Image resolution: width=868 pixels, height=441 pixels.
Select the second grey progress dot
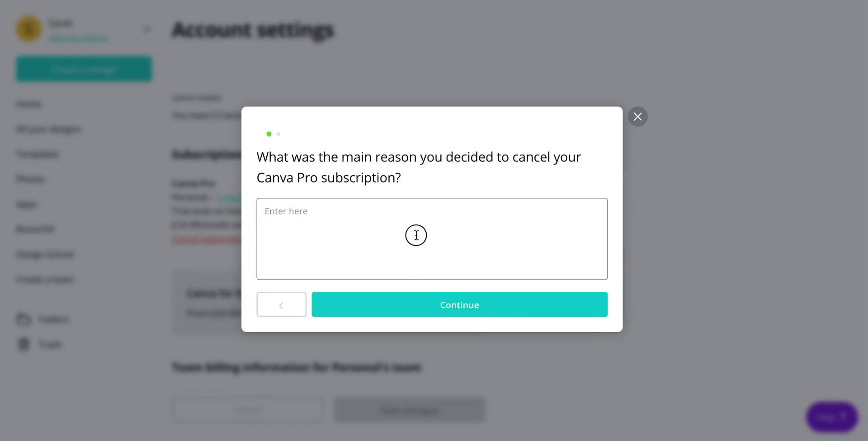(278, 134)
